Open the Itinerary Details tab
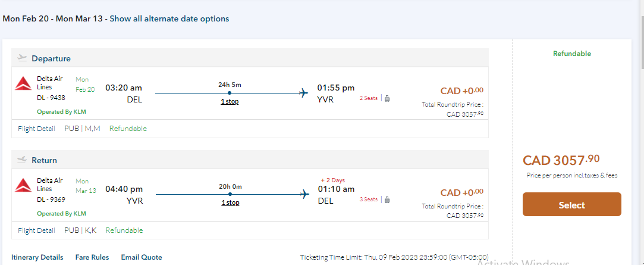Viewport: 644px width, 265px height. pyautogui.click(x=37, y=257)
